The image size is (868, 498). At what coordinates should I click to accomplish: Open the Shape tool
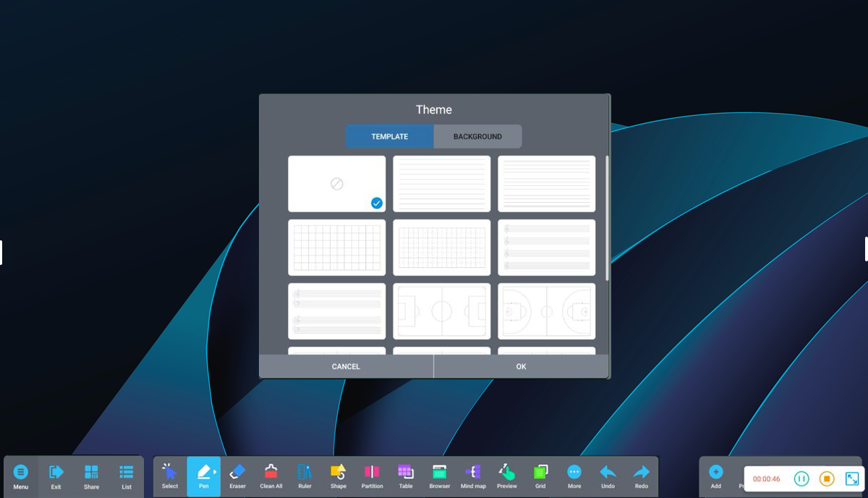pyautogui.click(x=338, y=475)
